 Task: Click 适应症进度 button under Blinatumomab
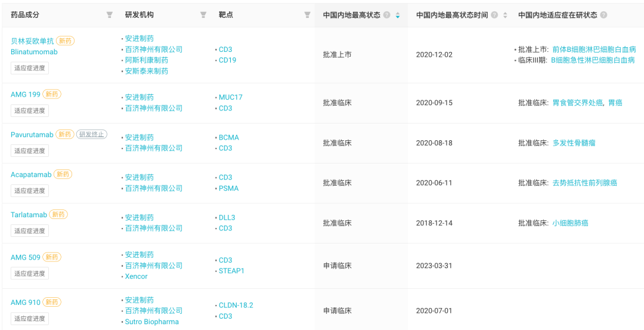(30, 68)
